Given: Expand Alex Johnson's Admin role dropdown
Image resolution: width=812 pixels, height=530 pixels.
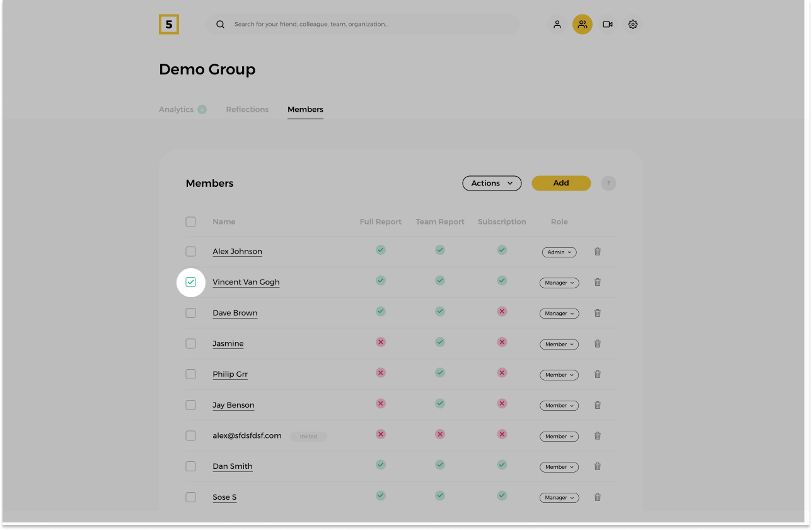Looking at the screenshot, I should point(559,252).
